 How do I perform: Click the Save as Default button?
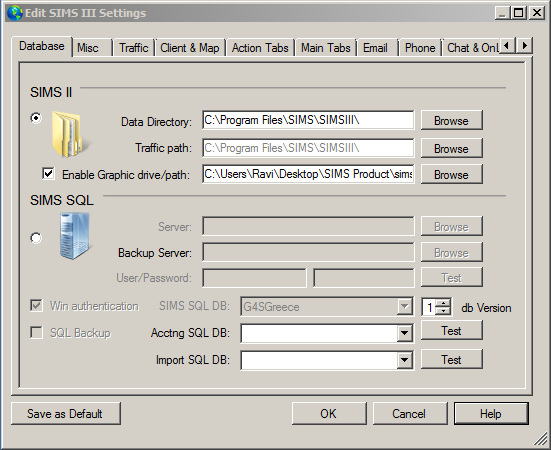[66, 413]
